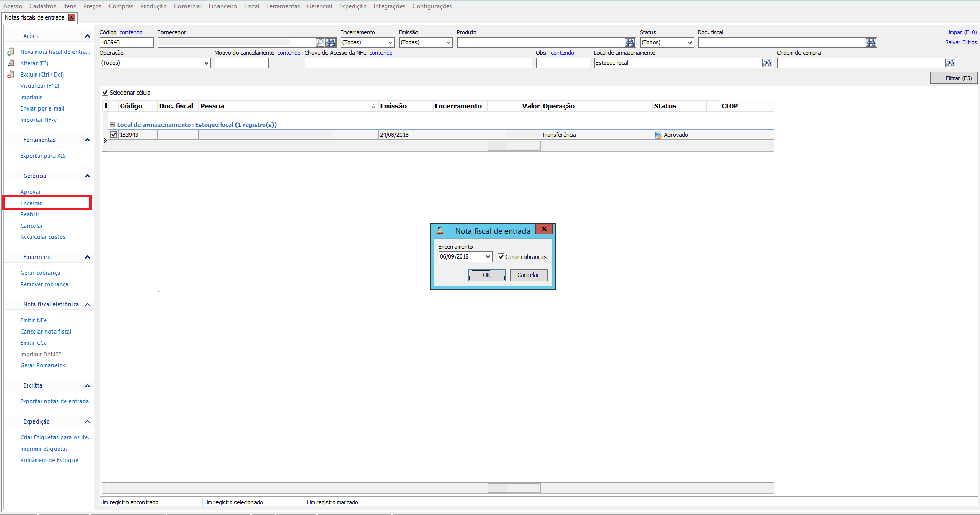Open the Fiscal menu
Screen dimensions: 980x515
(251, 6)
